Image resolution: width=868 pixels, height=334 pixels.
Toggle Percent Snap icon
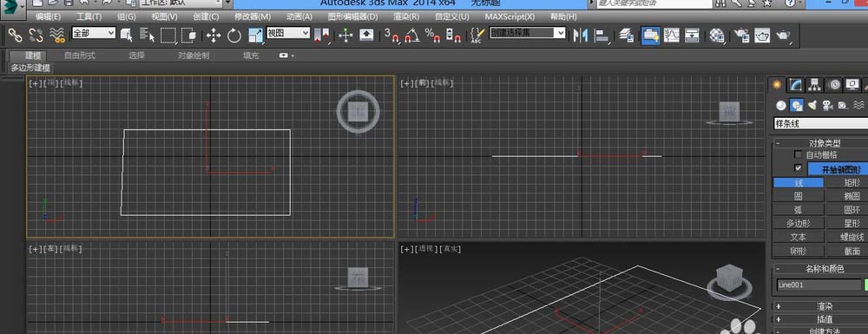(432, 36)
